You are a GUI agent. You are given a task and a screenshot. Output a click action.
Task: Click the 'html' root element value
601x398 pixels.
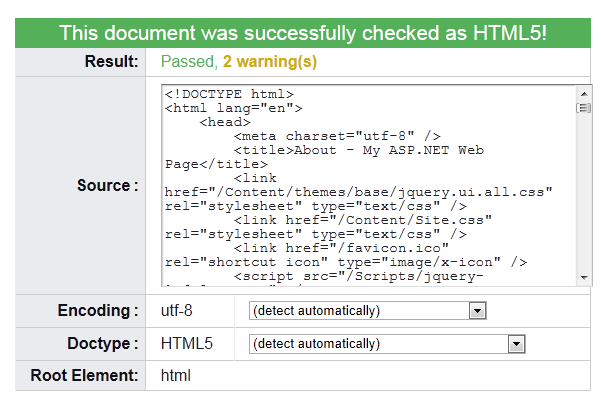click(176, 375)
